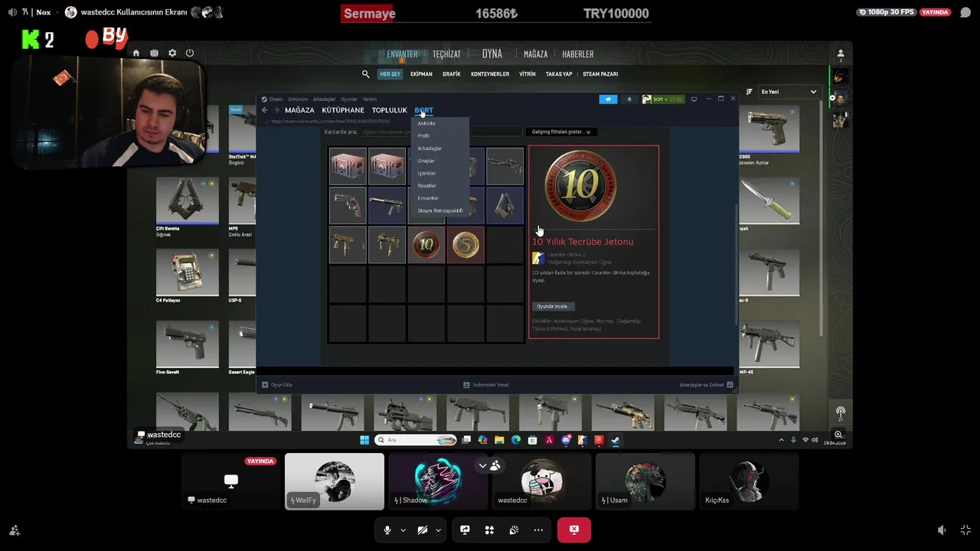Screen dimensions: 980x551
Task: Open the activities icon in call bar
Action: [x=489, y=530]
